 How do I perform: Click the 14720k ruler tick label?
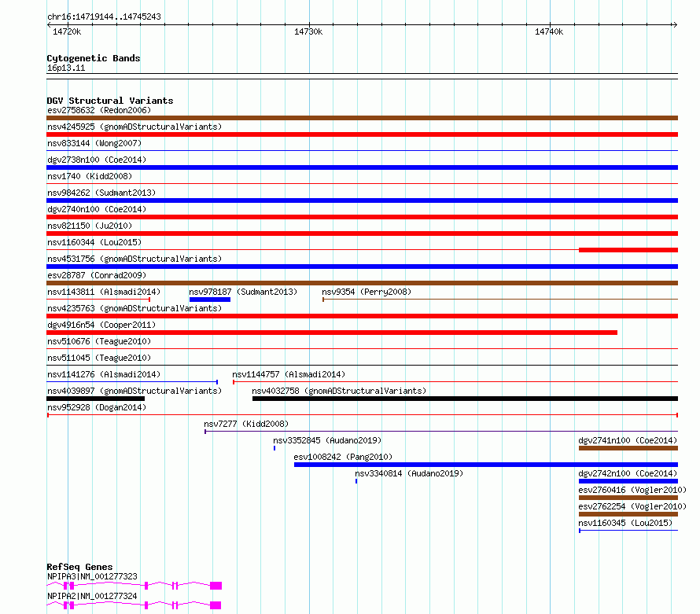coord(67,31)
